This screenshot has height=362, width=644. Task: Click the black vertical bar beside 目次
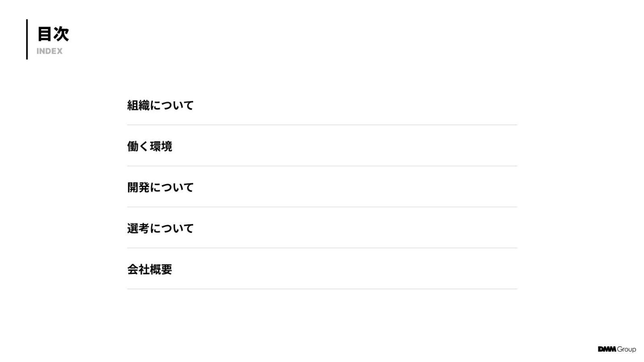coord(27,39)
